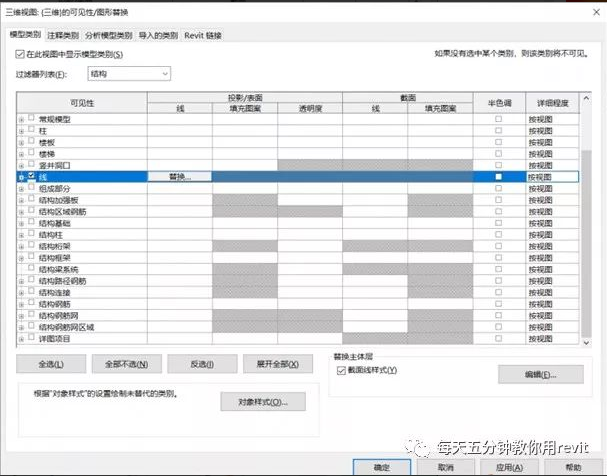Select the 模型类别 tab
607x476 pixels.
tap(25, 35)
